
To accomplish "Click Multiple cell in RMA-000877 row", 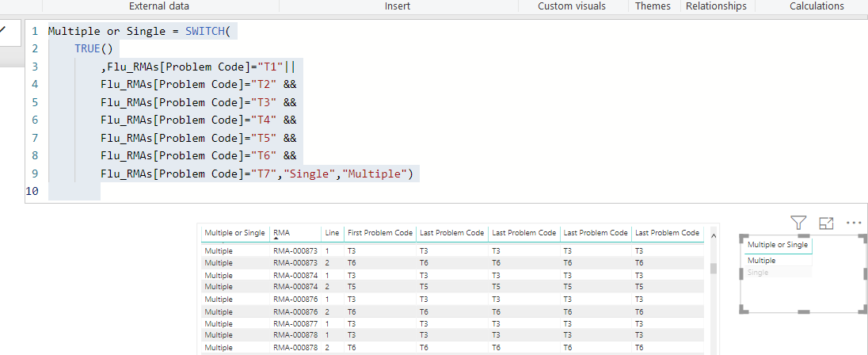I will (219, 323).
